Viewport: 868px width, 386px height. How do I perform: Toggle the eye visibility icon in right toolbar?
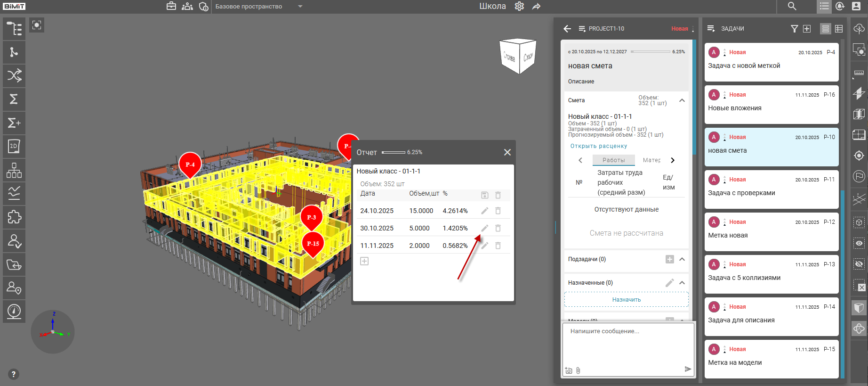859,243
